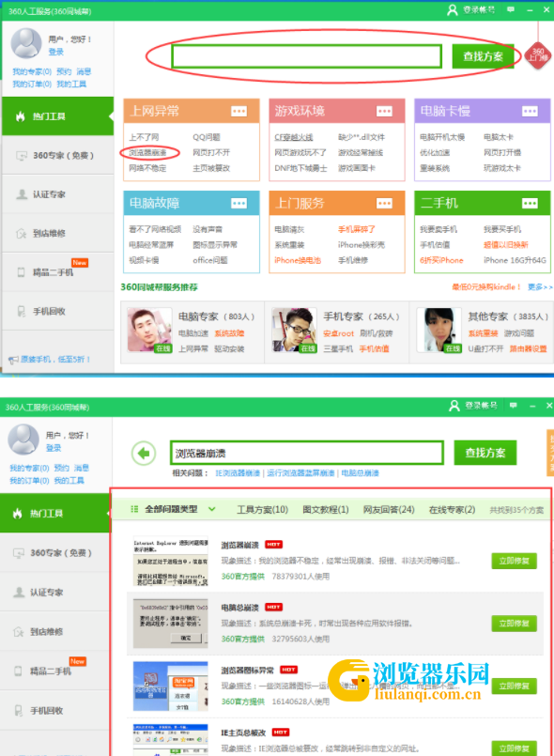Expand more options on 游戏环境 tile
554x756 pixels.
click(384, 112)
